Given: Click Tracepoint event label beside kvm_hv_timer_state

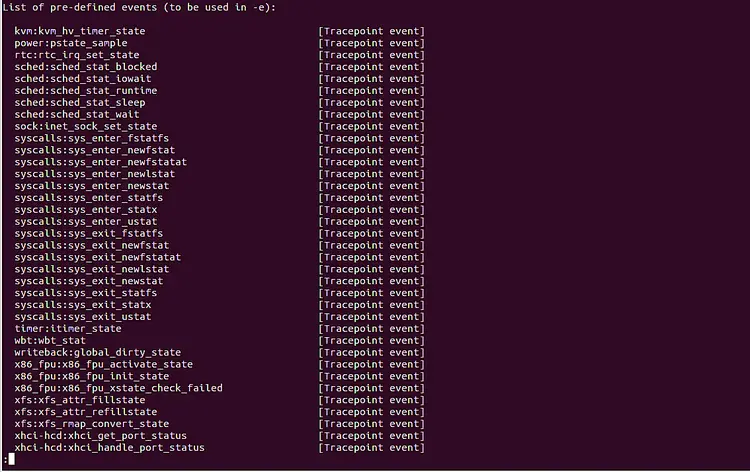Looking at the screenshot, I should click(372, 31).
